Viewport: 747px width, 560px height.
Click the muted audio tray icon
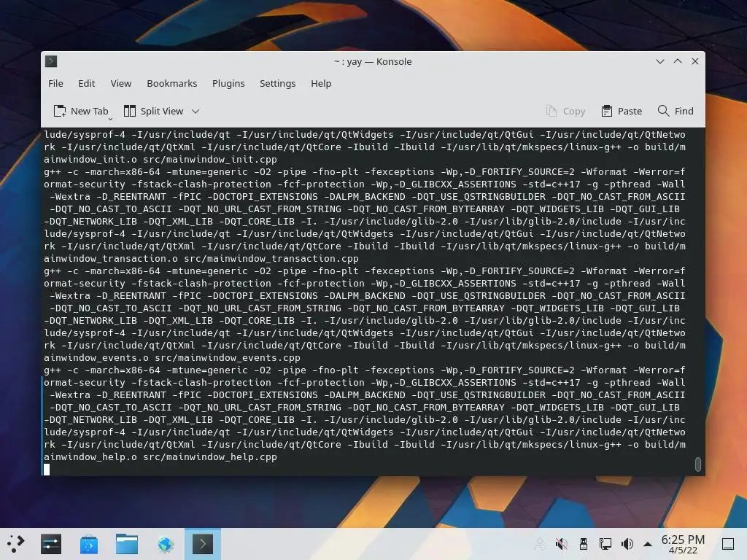[x=562, y=544]
